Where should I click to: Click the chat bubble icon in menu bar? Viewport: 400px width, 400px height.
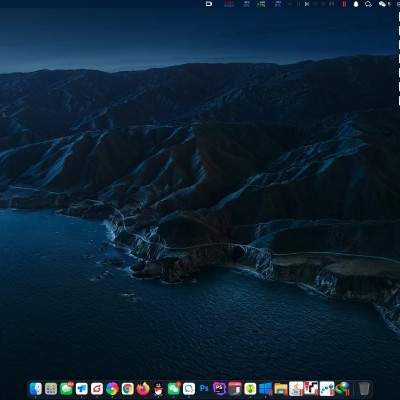click(x=368, y=4)
